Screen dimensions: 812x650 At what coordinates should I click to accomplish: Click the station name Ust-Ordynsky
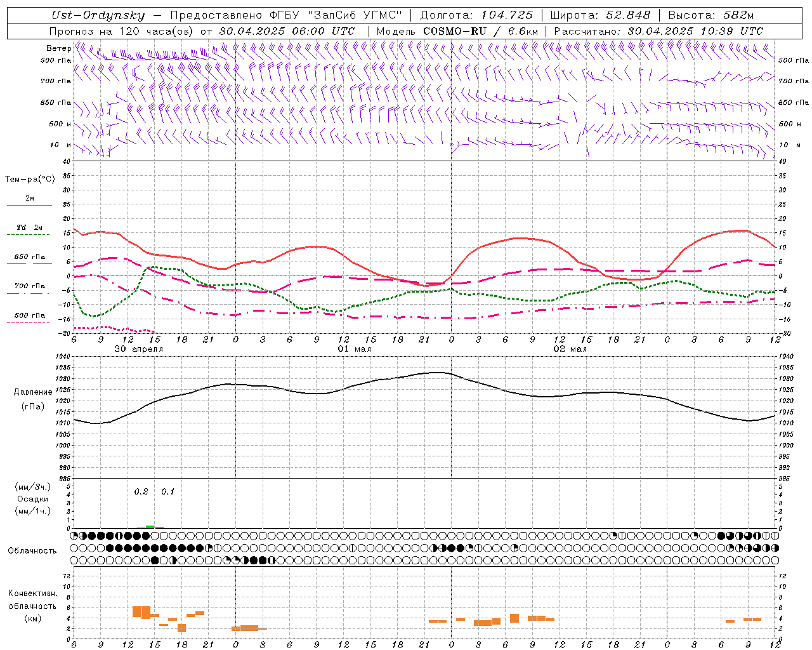click(x=98, y=16)
